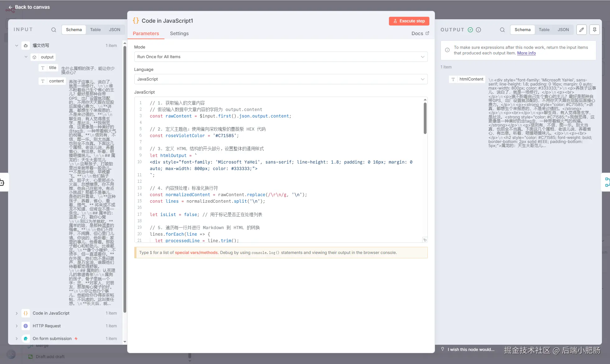Viewport: 610px width, 364px height.
Task: Open the Mode dropdown
Action: (280, 57)
